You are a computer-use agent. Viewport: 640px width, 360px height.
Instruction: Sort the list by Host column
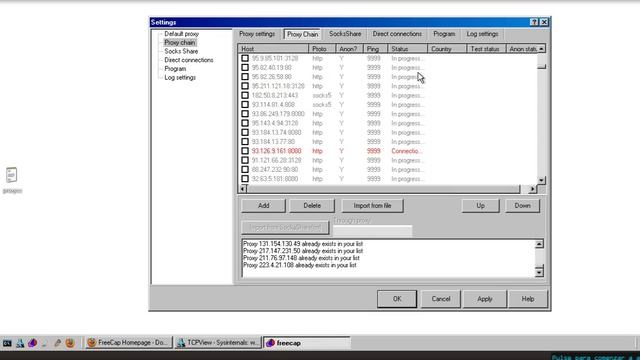273,49
